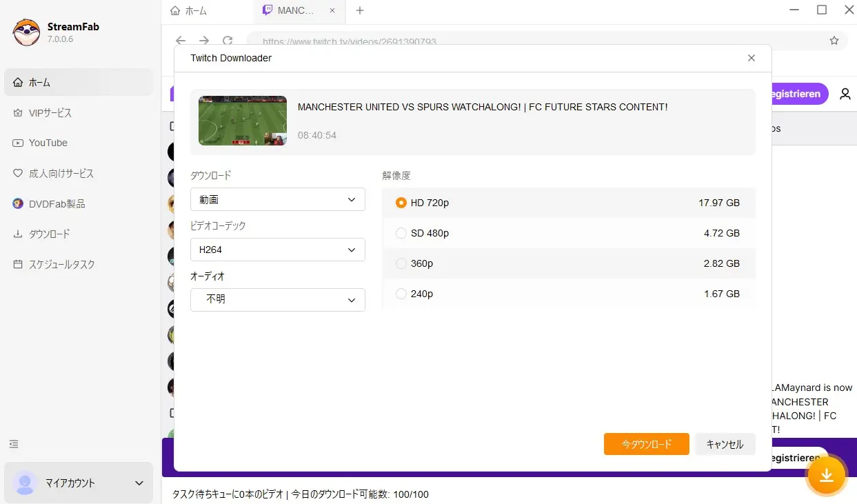Close the Twitch Downloader dialog
Viewport: 857px width, 504px height.
pos(752,58)
